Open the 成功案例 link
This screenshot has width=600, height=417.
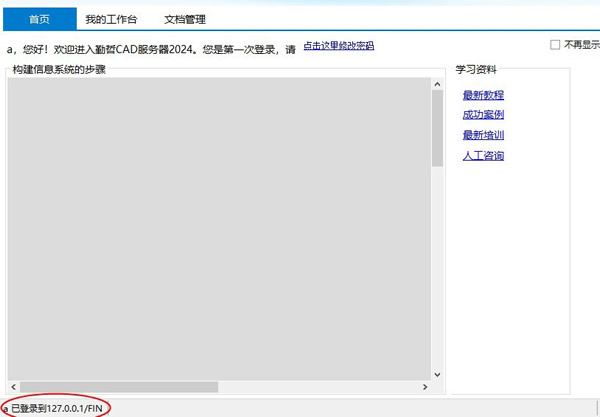(x=483, y=115)
